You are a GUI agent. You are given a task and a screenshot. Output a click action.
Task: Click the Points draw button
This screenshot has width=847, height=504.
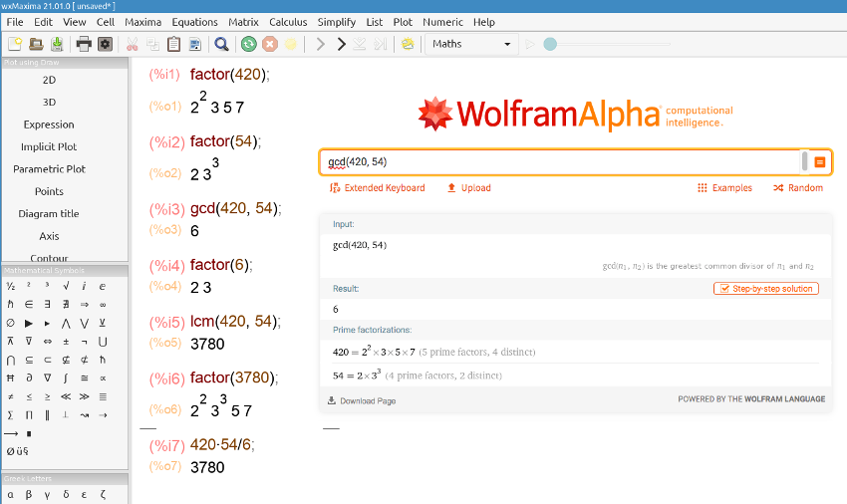point(49,191)
